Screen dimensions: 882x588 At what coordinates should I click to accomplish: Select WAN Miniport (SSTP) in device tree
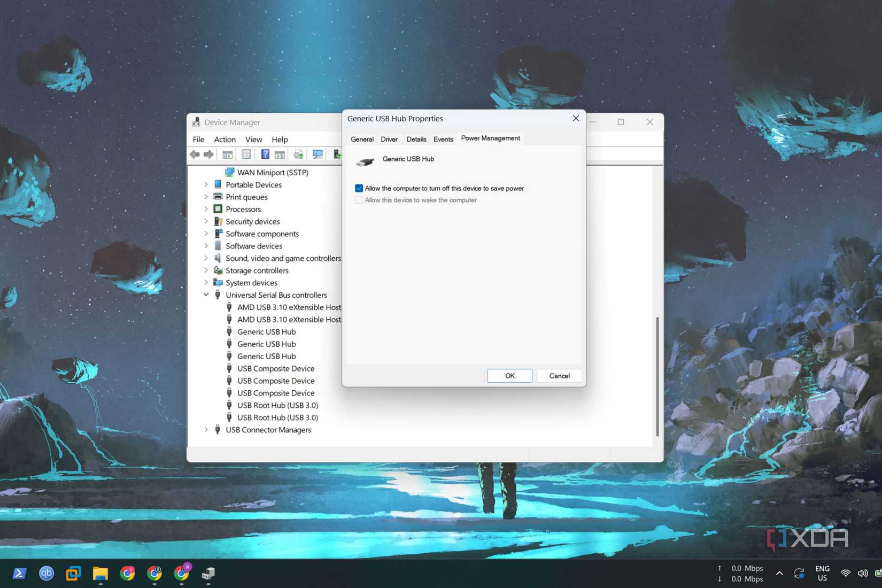coord(273,172)
